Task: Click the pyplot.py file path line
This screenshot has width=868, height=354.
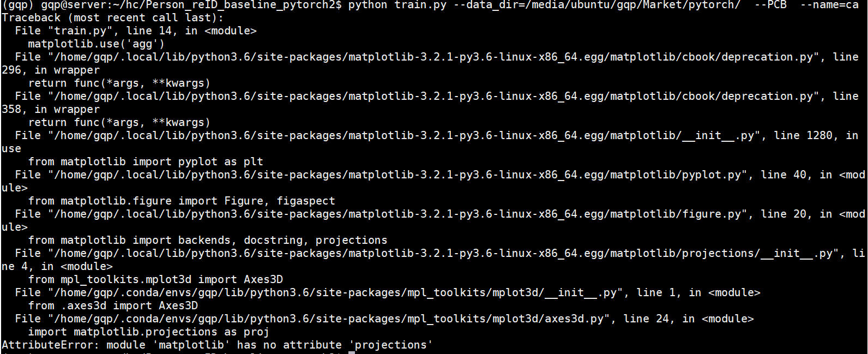Action: tap(397, 175)
